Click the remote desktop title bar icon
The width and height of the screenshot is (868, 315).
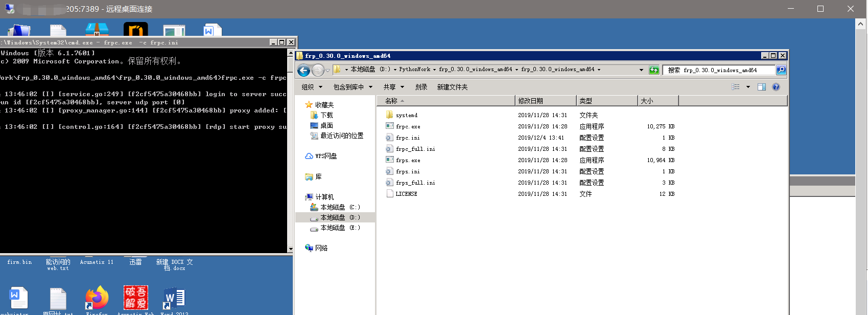click(9, 9)
